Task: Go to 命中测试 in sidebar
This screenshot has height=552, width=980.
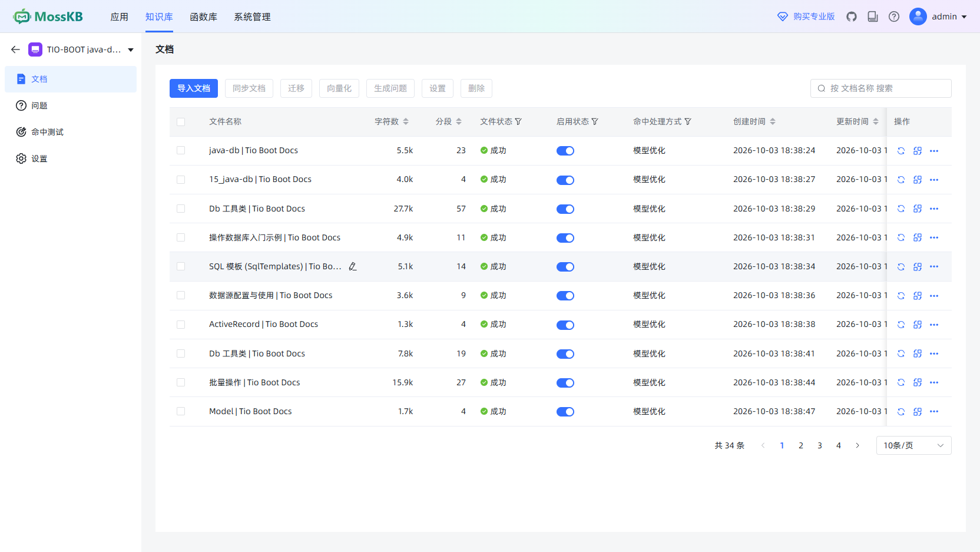Action: [71, 132]
